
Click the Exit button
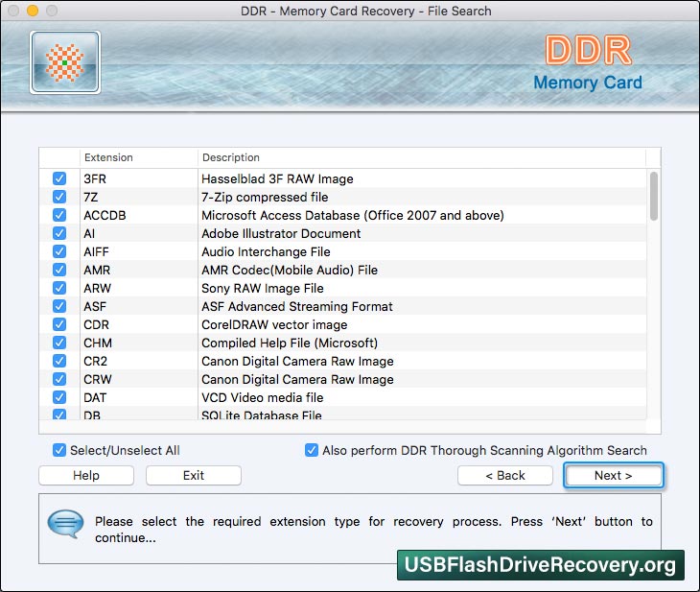(x=194, y=475)
